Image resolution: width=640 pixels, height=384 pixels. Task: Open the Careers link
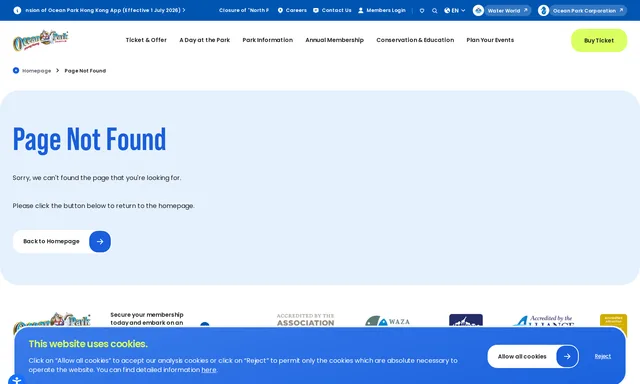coord(292,10)
